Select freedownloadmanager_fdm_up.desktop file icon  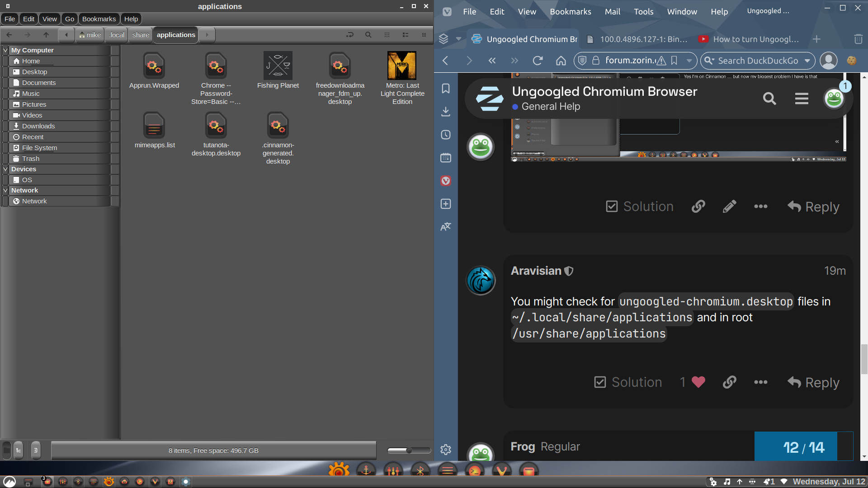tap(340, 66)
